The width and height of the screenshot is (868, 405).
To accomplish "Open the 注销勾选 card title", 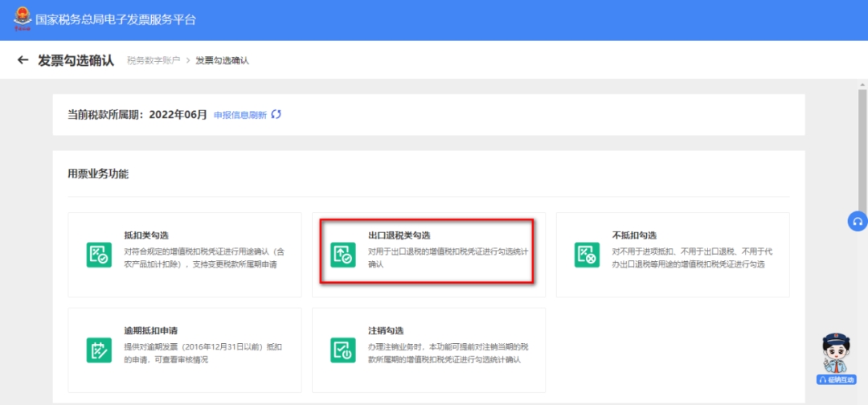I will 386,331.
